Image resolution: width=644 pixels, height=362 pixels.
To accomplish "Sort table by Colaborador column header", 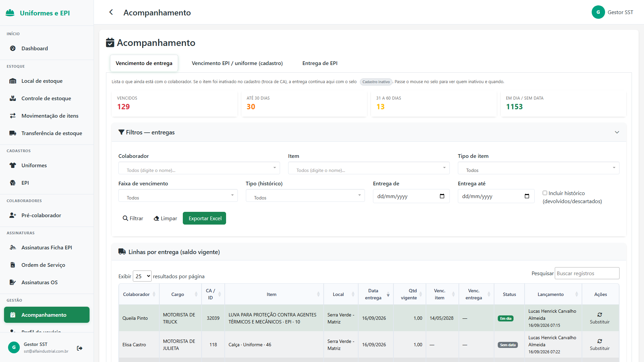I will tap(139, 294).
